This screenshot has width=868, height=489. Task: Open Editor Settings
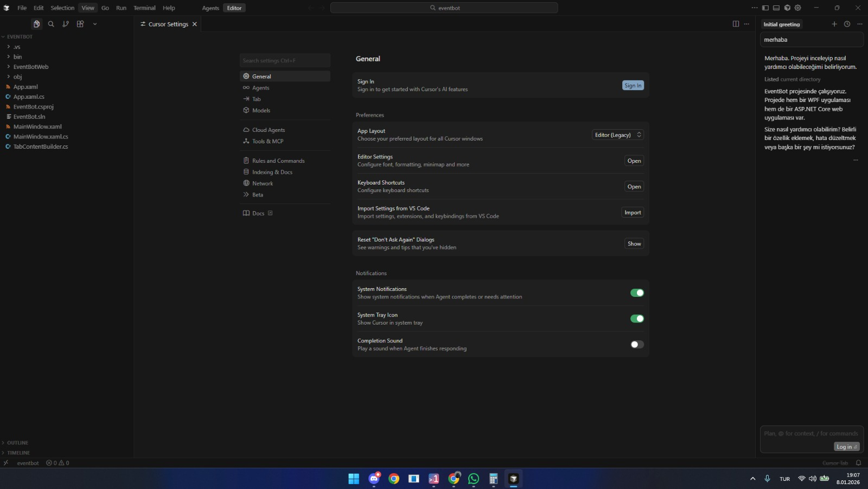634,161
